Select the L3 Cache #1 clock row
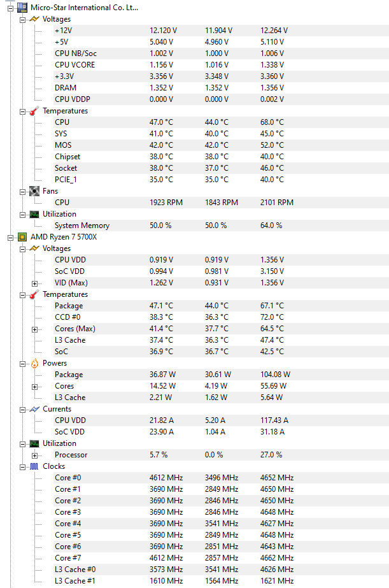The height and width of the screenshot is (588, 389). 221,581
